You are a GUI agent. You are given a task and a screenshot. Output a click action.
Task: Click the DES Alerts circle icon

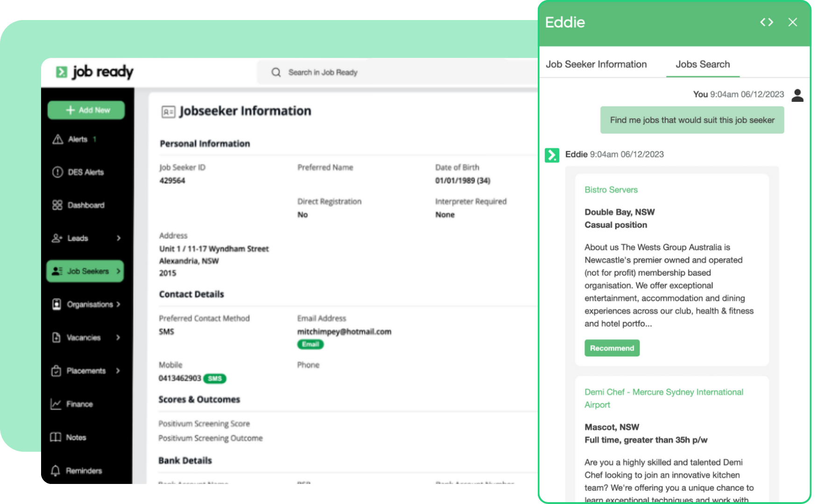click(57, 172)
